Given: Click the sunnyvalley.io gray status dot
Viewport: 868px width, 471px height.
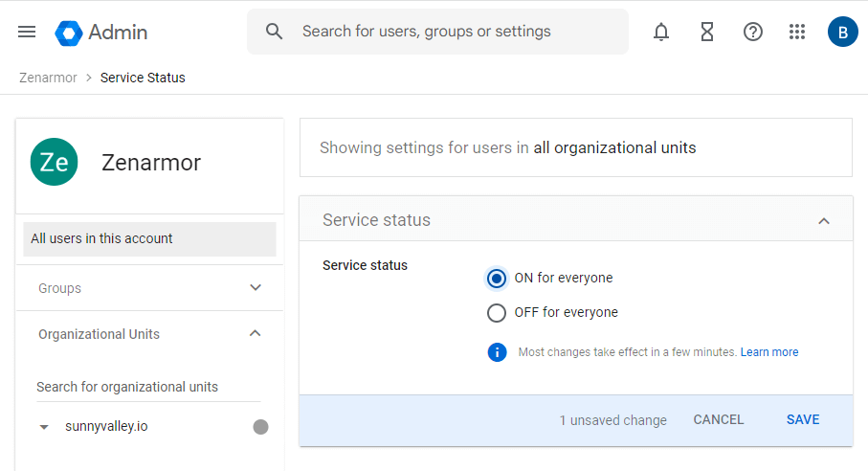Looking at the screenshot, I should [x=260, y=427].
